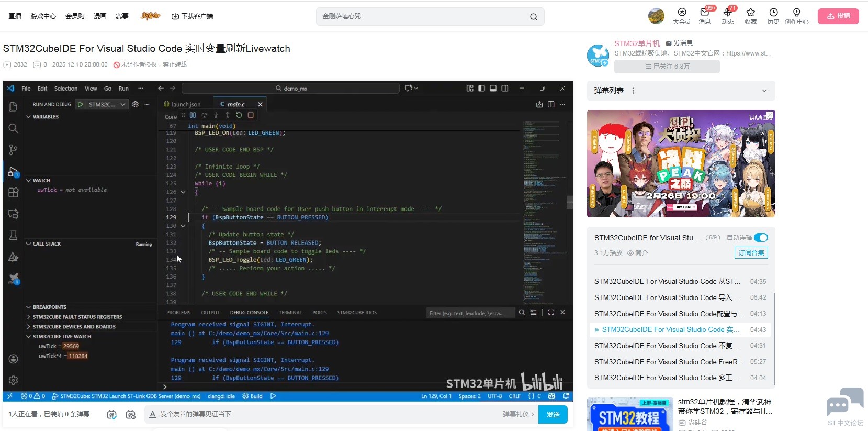
Task: Click the 大会员 membership icon
Action: (x=681, y=16)
